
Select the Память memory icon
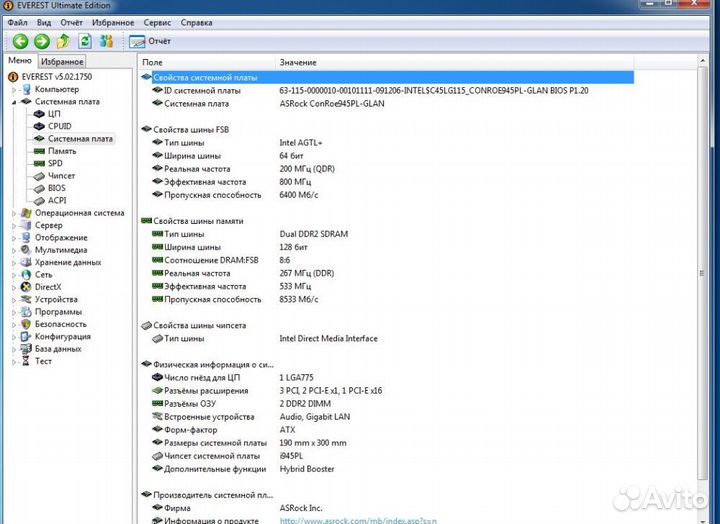tap(39, 151)
